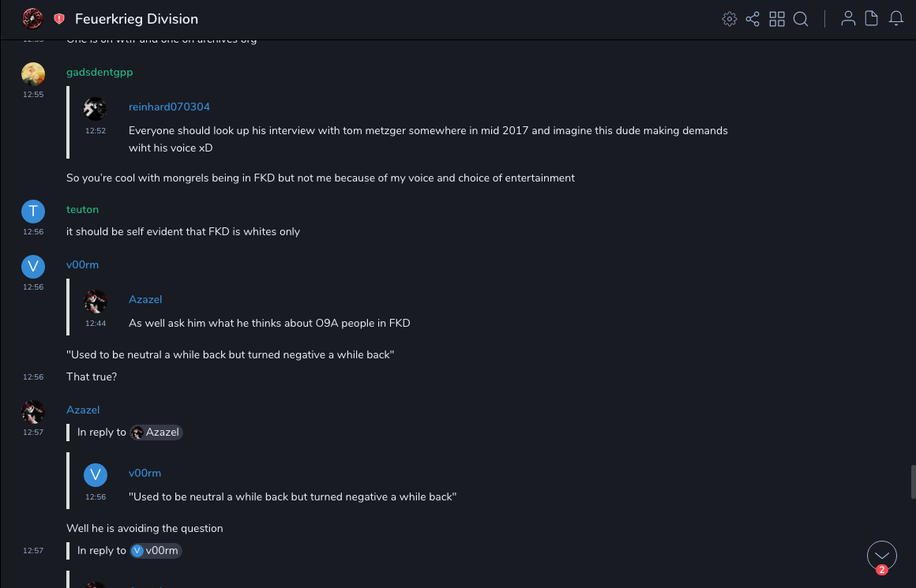Screen dimensions: 916x588
Task: Click gadsdentgpp's username above the message
Action: (99, 72)
